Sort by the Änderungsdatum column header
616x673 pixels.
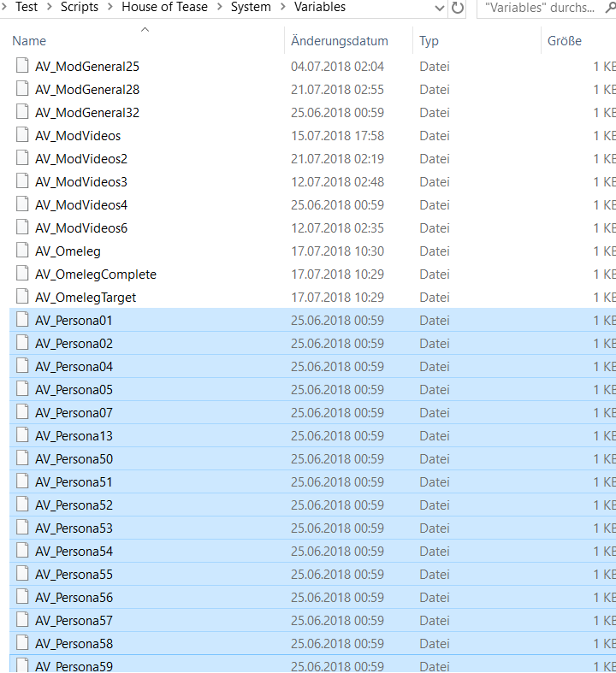340,41
